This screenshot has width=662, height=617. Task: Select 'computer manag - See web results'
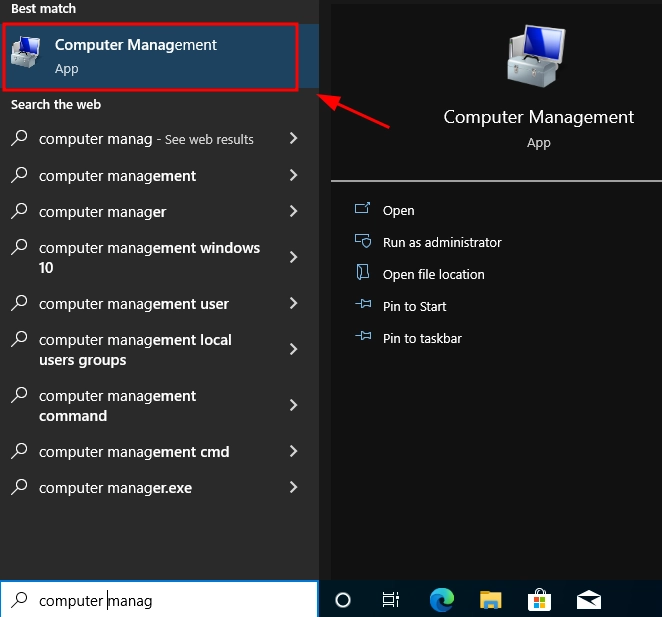pos(146,139)
